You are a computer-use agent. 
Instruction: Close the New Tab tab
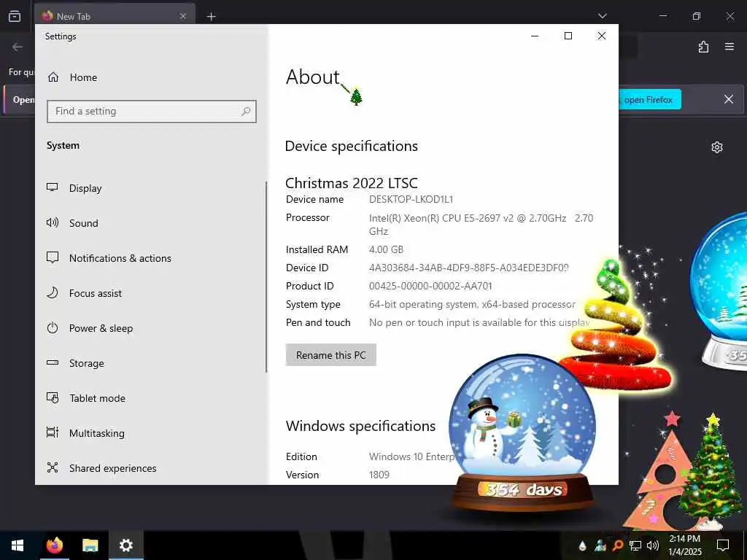pos(183,16)
